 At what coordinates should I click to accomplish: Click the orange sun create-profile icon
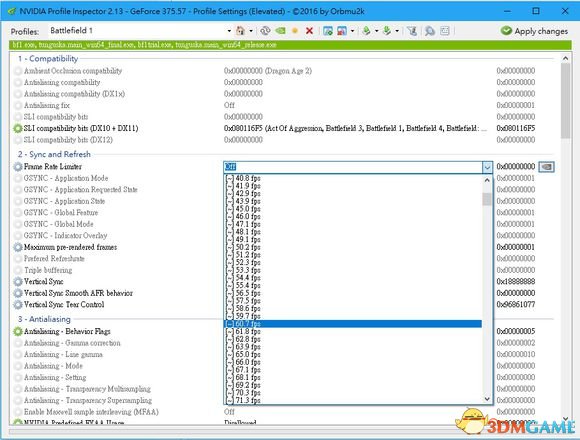tap(295, 31)
